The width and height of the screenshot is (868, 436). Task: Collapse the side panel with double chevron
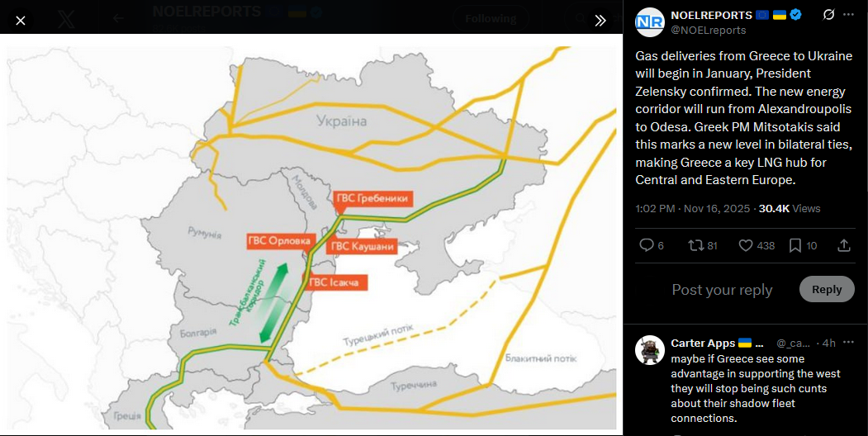click(600, 21)
